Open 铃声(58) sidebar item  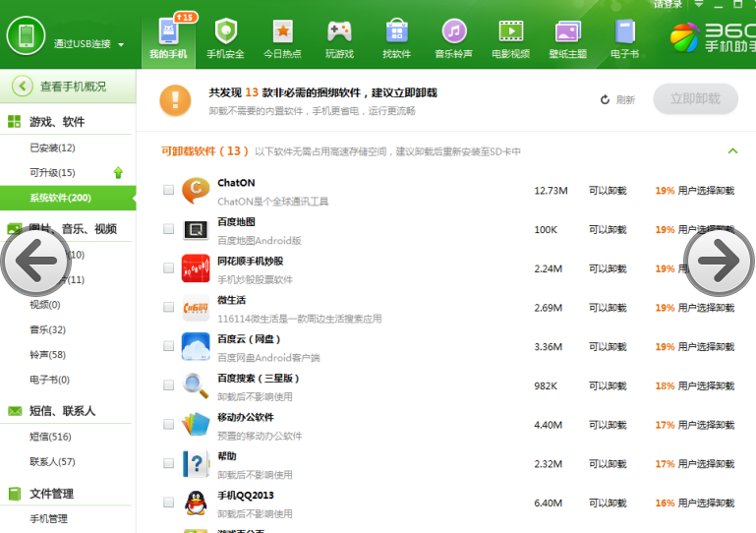point(47,355)
